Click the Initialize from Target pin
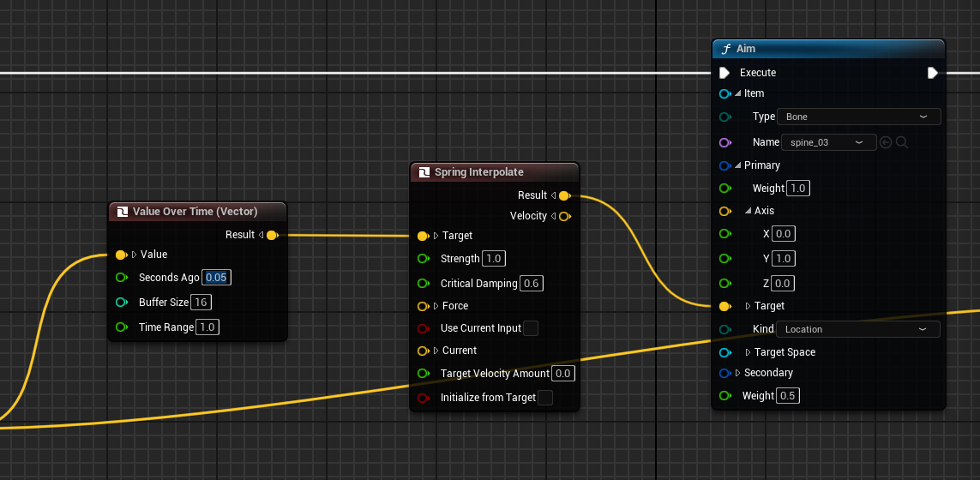980x480 pixels. tap(424, 398)
